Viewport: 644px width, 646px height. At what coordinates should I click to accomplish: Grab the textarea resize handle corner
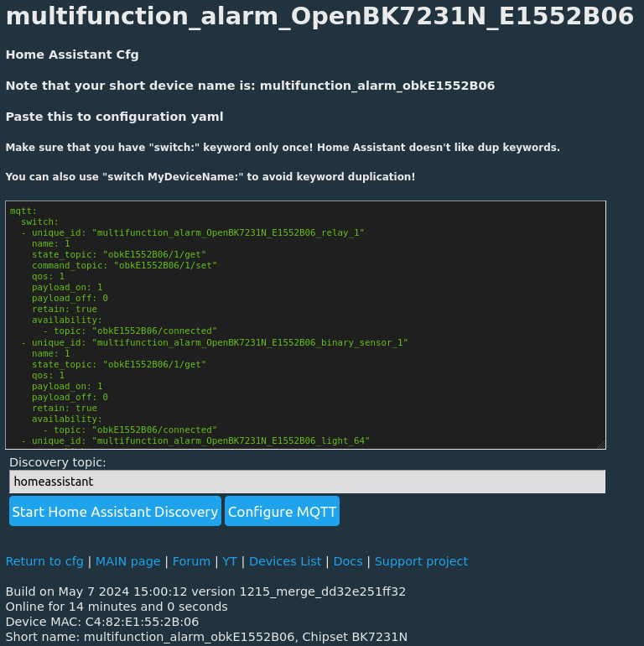tap(601, 445)
